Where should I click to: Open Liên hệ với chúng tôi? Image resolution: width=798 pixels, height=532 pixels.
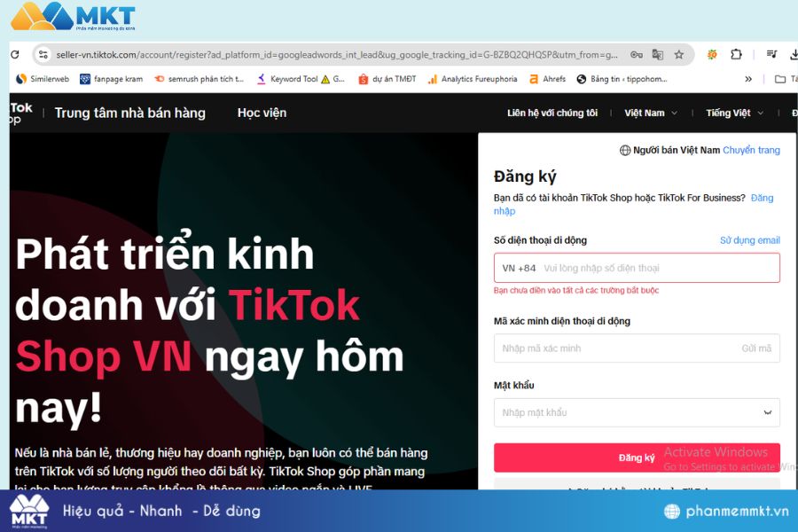click(x=552, y=113)
